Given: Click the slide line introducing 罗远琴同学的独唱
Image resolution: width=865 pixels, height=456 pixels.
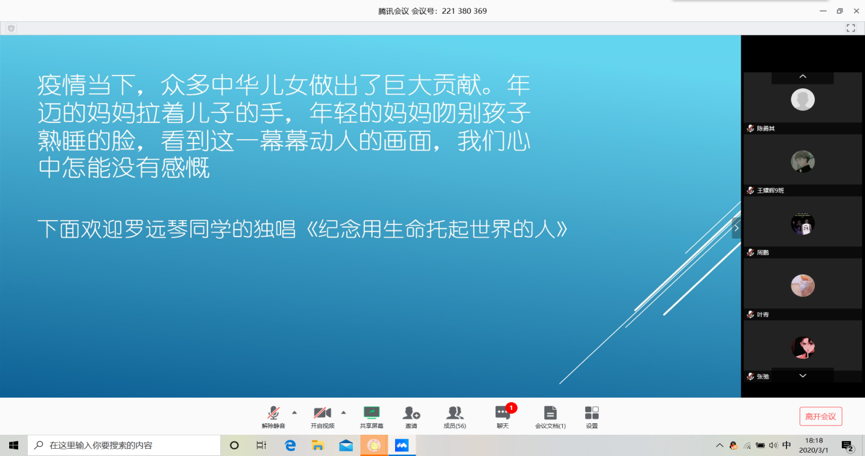Looking at the screenshot, I should pos(303,229).
